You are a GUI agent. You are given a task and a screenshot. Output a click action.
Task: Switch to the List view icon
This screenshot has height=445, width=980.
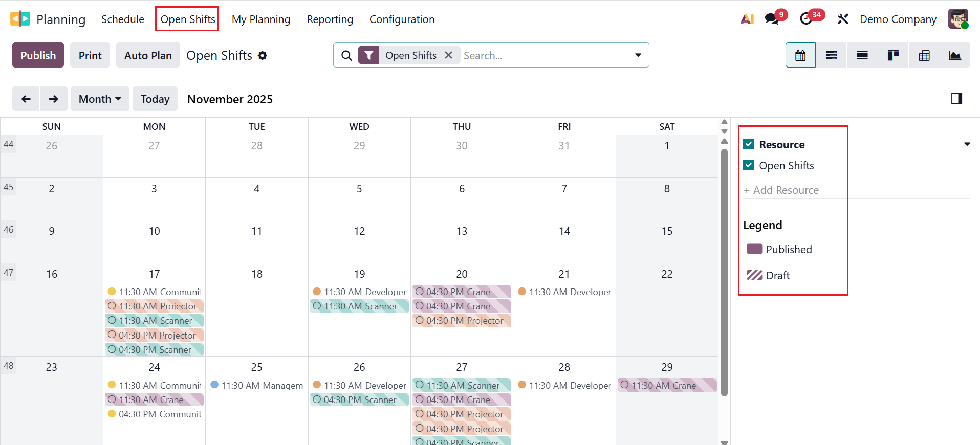coord(862,55)
